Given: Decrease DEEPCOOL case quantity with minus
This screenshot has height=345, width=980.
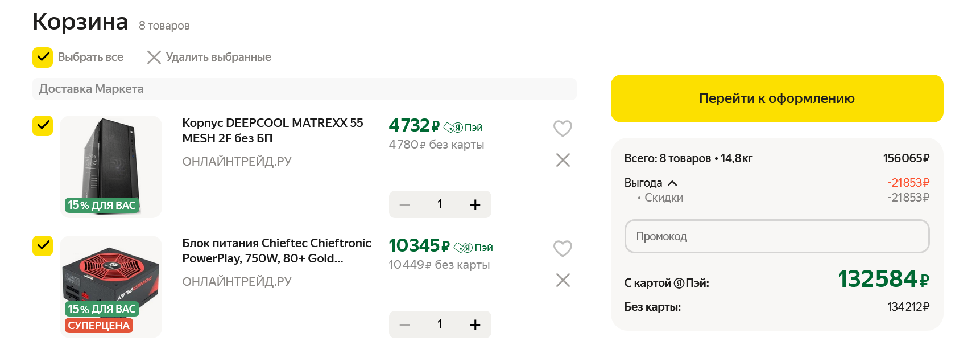Looking at the screenshot, I should 404,204.
